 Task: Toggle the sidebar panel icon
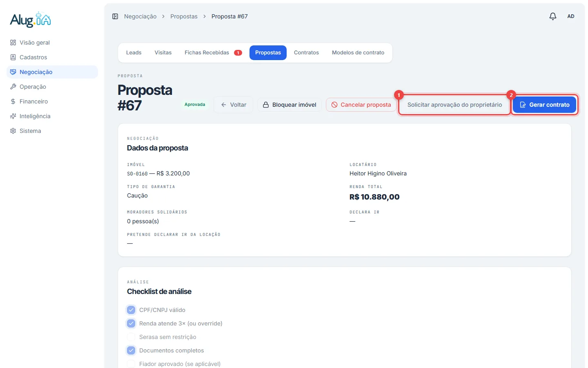(x=115, y=16)
